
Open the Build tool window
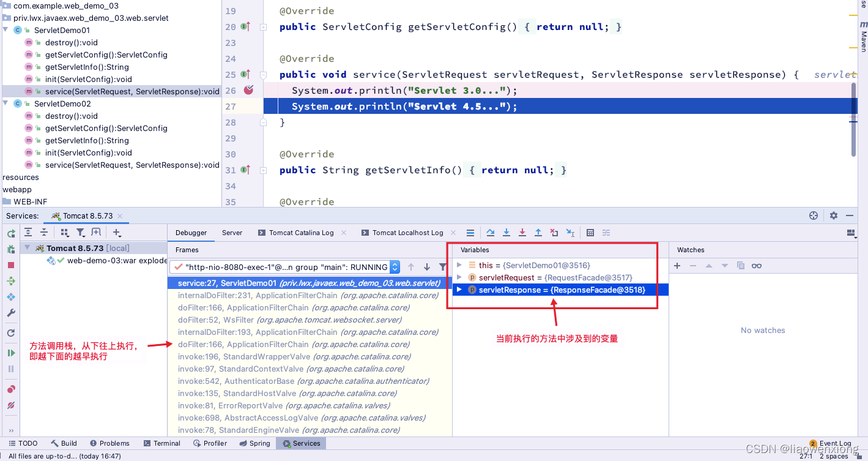click(x=64, y=443)
